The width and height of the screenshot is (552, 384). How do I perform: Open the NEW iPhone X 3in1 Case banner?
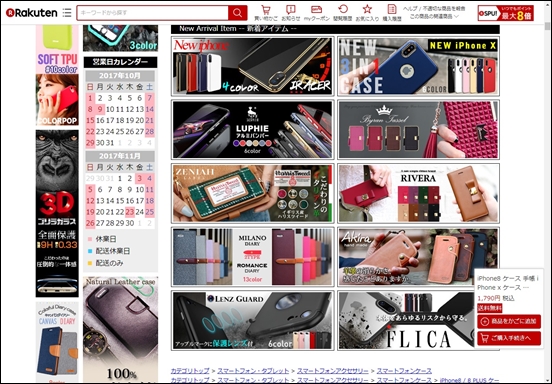click(x=418, y=66)
